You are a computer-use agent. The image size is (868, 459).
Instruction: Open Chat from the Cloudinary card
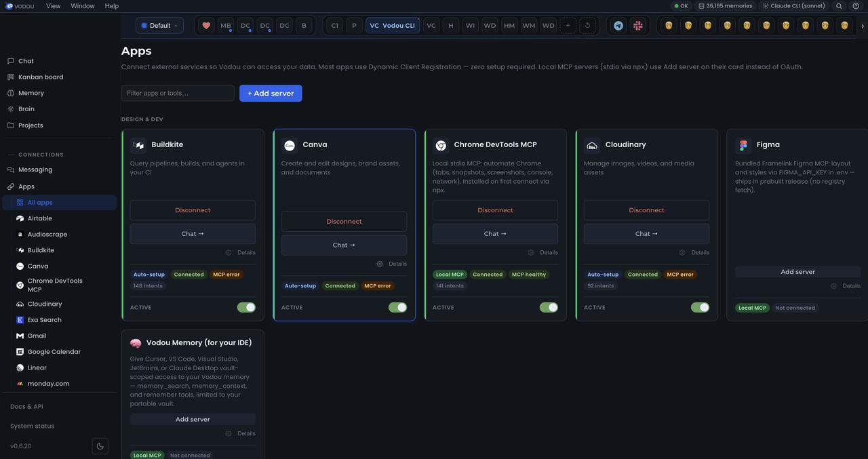tap(646, 234)
